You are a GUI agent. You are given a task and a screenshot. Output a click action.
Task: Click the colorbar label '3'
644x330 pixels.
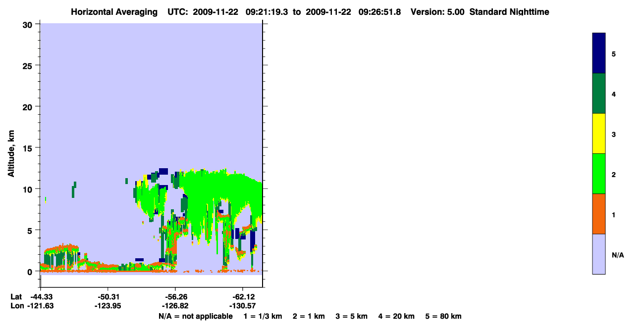(614, 134)
